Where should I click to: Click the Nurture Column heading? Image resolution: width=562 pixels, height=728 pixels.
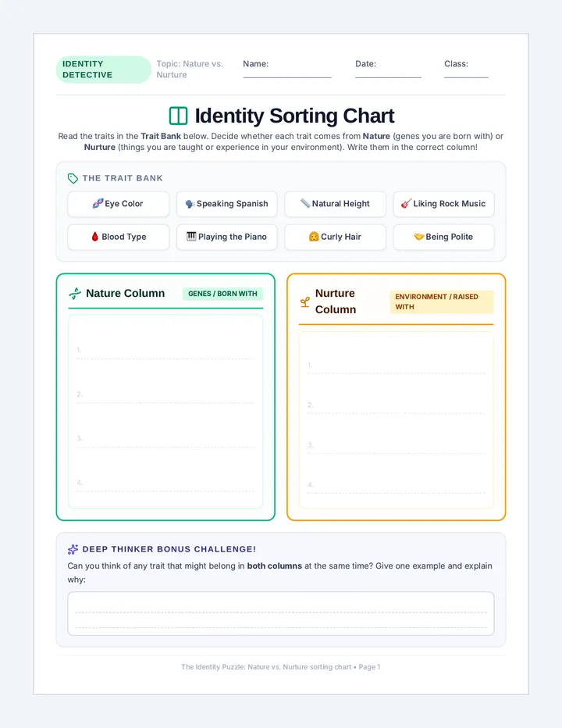(x=336, y=302)
